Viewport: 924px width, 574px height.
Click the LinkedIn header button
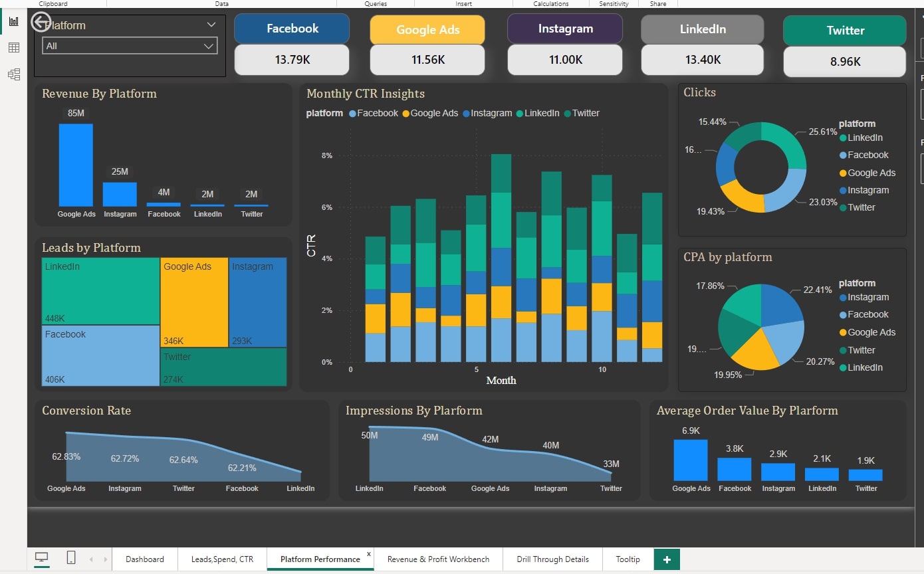pos(703,29)
